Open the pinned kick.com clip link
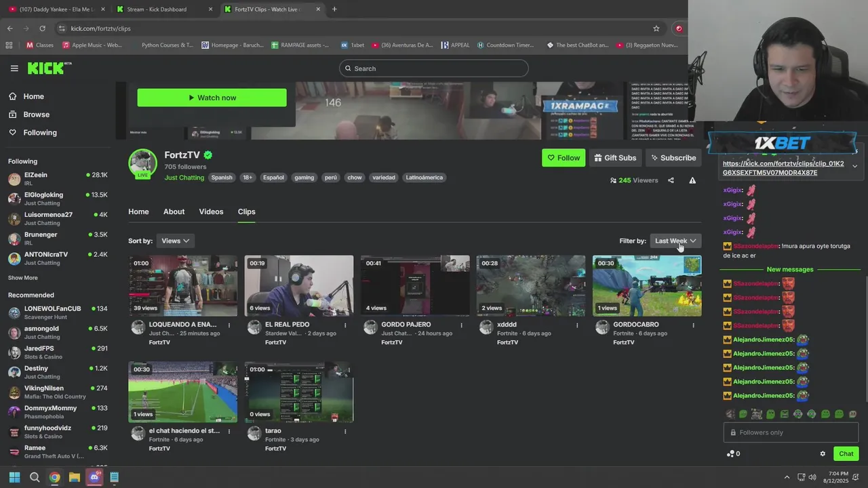This screenshot has height=488, width=868. [783, 168]
